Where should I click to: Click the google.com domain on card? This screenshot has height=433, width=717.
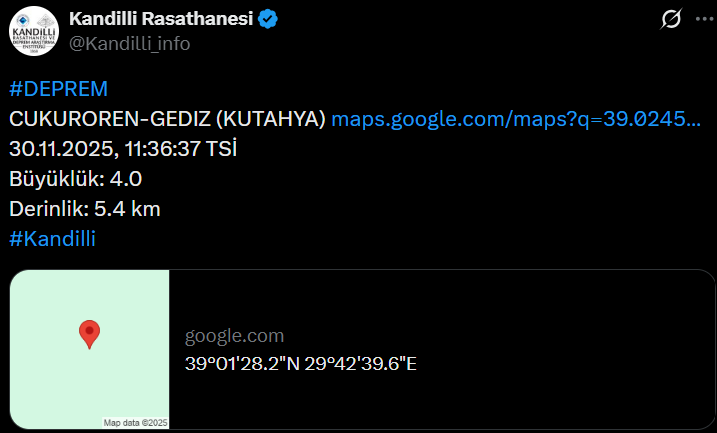click(234, 336)
